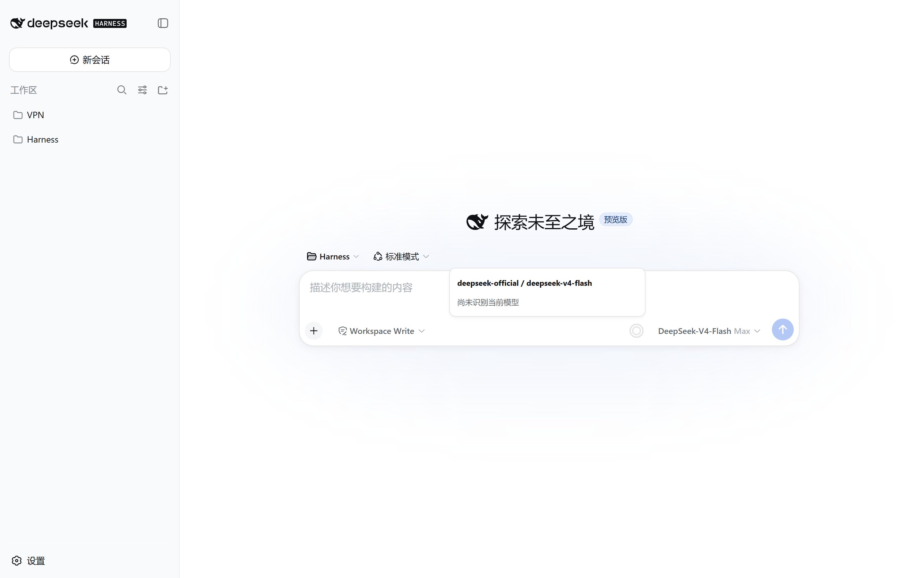Click the 工作区 section label
The height and width of the screenshot is (578, 924).
click(24, 90)
